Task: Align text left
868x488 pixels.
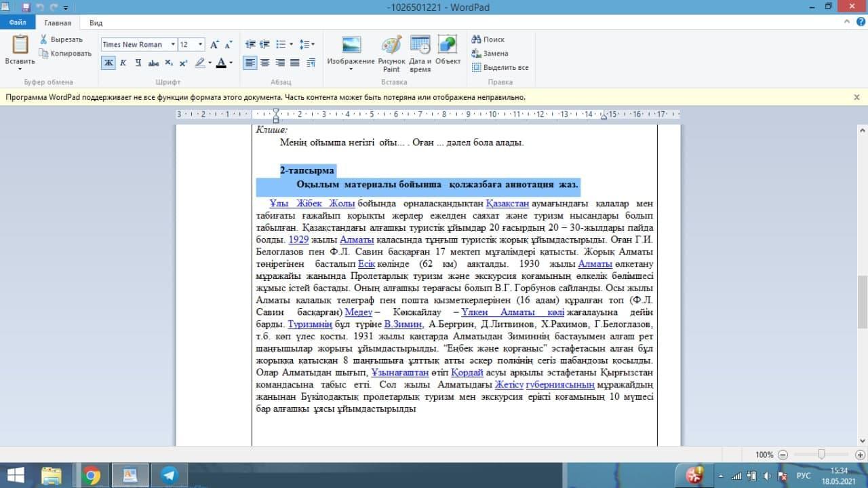Action: click(x=250, y=62)
